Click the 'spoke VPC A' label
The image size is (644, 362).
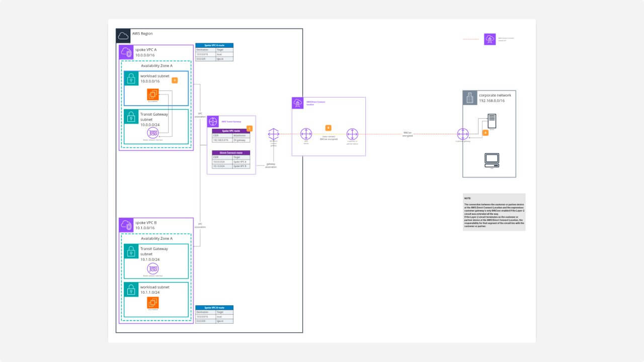(146, 50)
